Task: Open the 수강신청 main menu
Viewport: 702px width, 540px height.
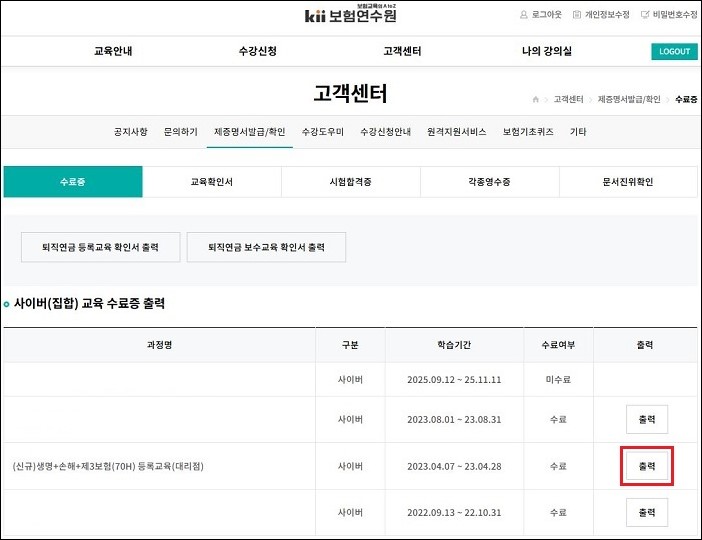Action: click(258, 51)
